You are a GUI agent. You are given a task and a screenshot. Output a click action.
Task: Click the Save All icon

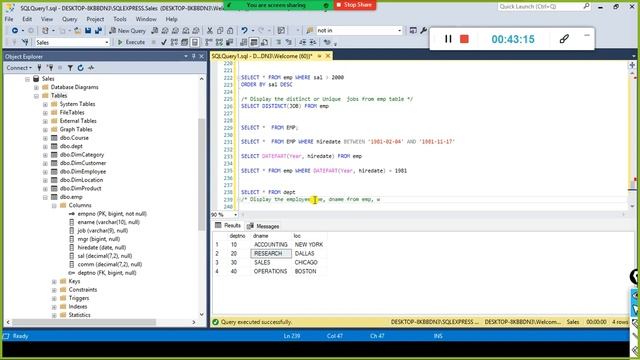(x=98, y=31)
